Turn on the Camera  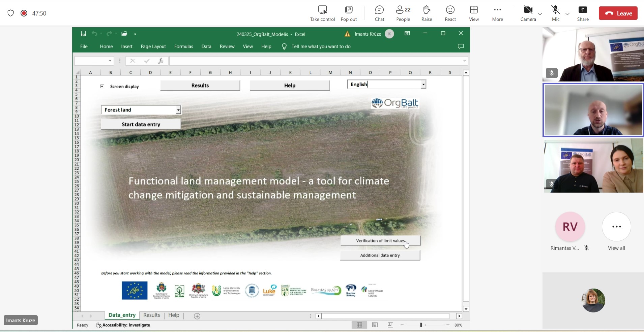tap(528, 13)
